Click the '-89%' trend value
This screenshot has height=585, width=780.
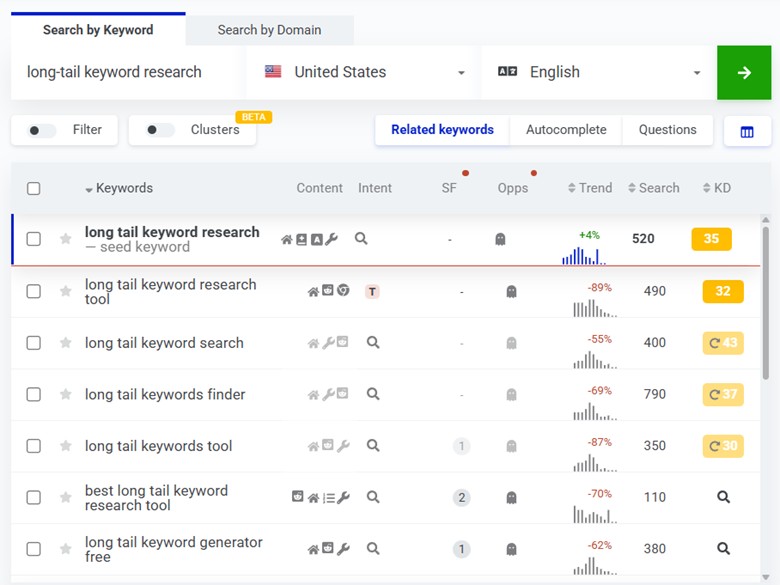click(x=599, y=288)
